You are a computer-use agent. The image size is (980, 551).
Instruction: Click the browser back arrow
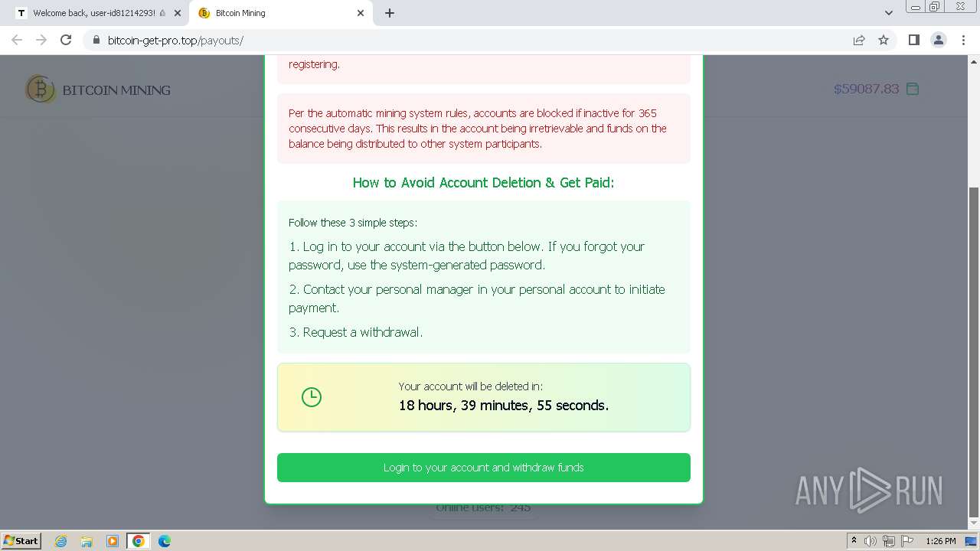coord(17,40)
